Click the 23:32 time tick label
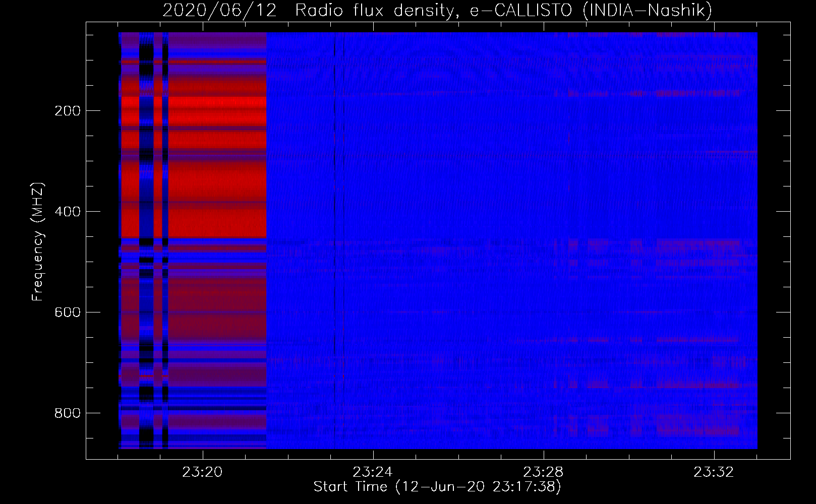Screen dimensions: 816x504 point(714,472)
